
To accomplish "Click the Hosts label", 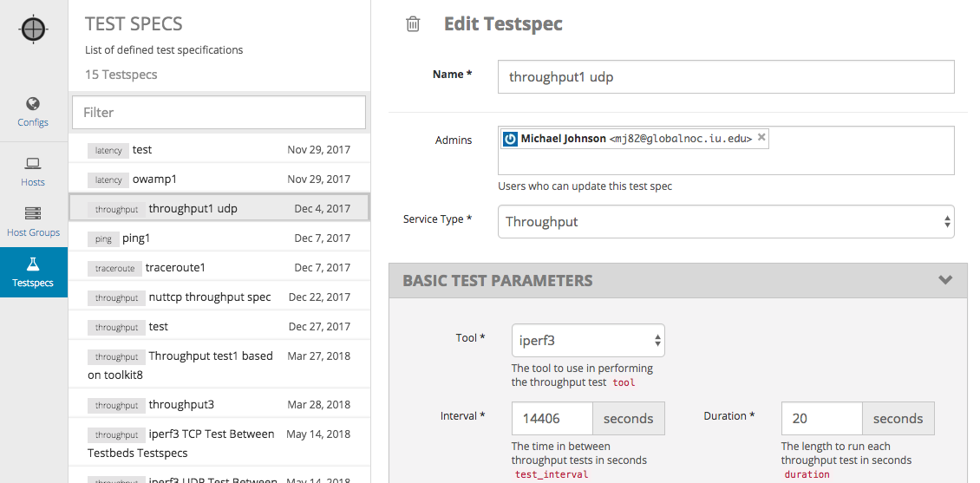I will click(x=33, y=182).
